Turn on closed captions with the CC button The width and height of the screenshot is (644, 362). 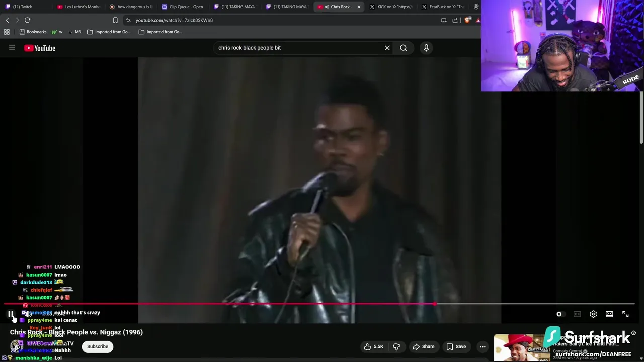click(577, 314)
